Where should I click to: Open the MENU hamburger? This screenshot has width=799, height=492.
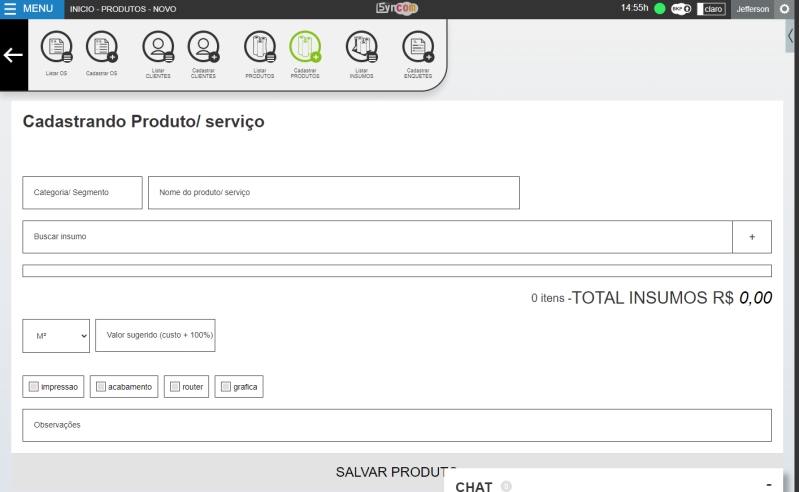(32, 9)
